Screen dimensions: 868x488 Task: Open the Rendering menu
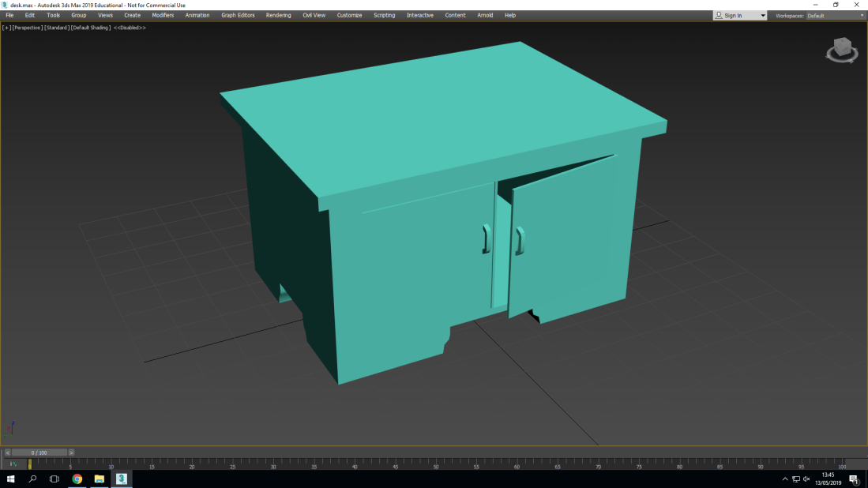tap(278, 14)
